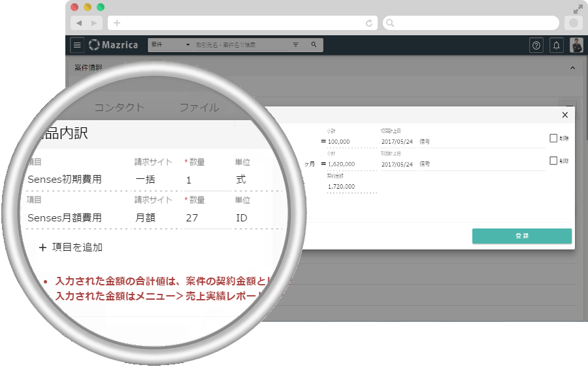
Task: Check the 削除 box for the second row
Action: [553, 161]
